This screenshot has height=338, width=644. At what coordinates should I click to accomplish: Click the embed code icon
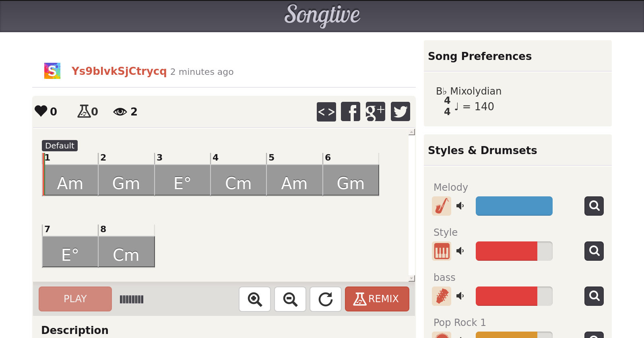click(326, 111)
